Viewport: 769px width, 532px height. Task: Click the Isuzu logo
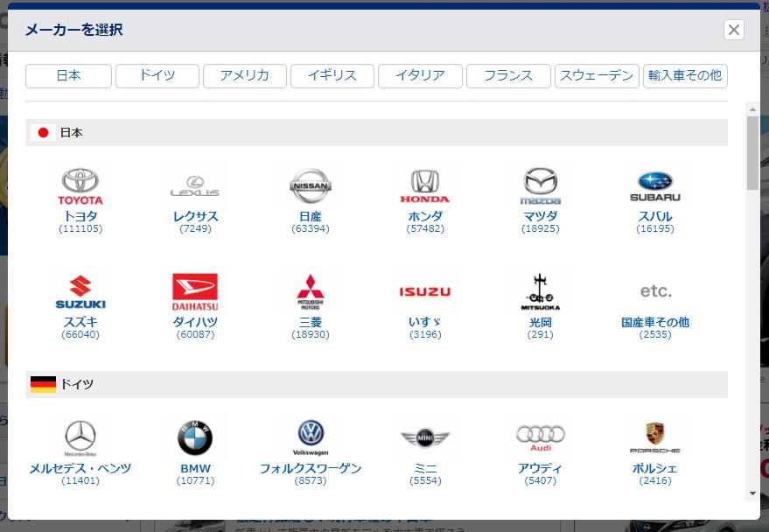click(425, 291)
